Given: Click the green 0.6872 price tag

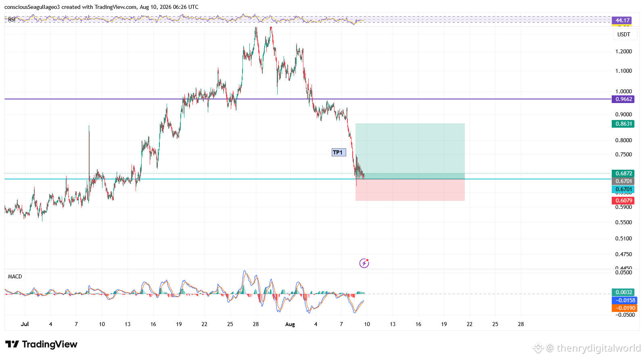Looking at the screenshot, I should pyautogui.click(x=623, y=173).
